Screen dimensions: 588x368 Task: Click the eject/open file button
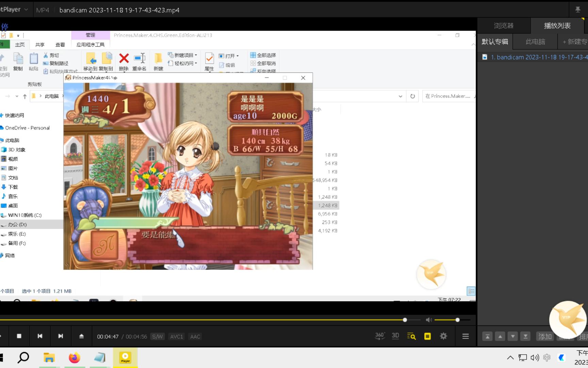click(81, 336)
